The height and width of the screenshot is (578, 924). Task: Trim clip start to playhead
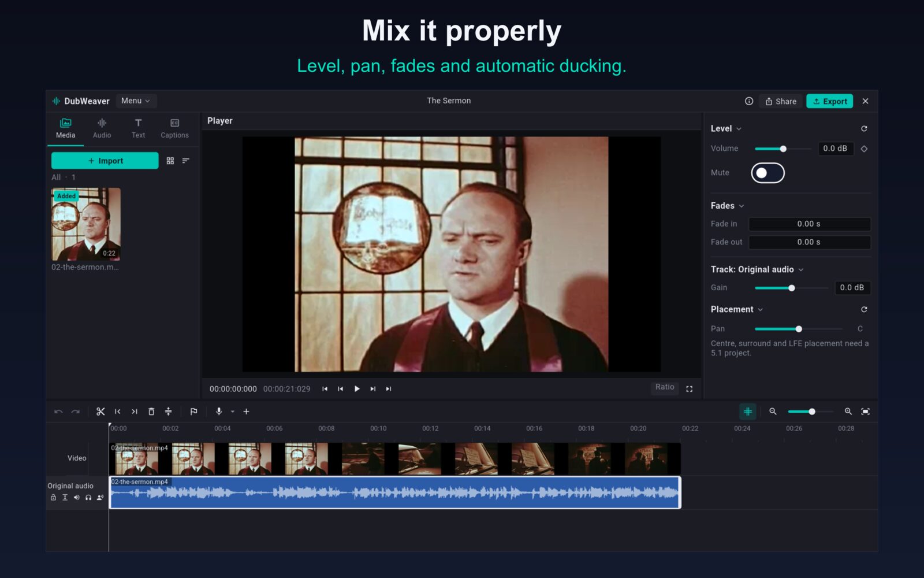(117, 412)
